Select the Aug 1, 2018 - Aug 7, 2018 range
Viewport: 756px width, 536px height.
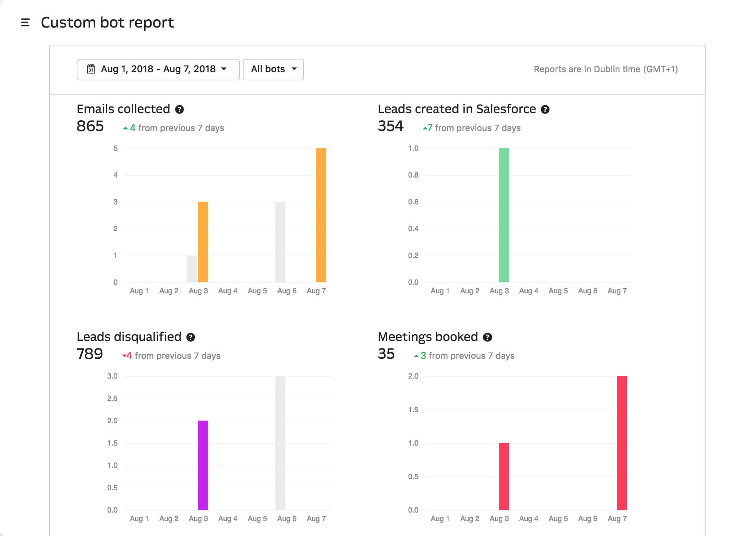[158, 69]
